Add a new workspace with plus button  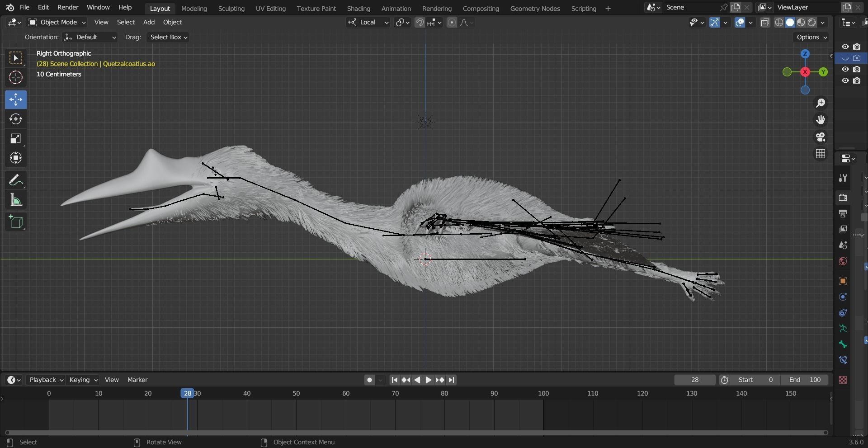coord(608,8)
